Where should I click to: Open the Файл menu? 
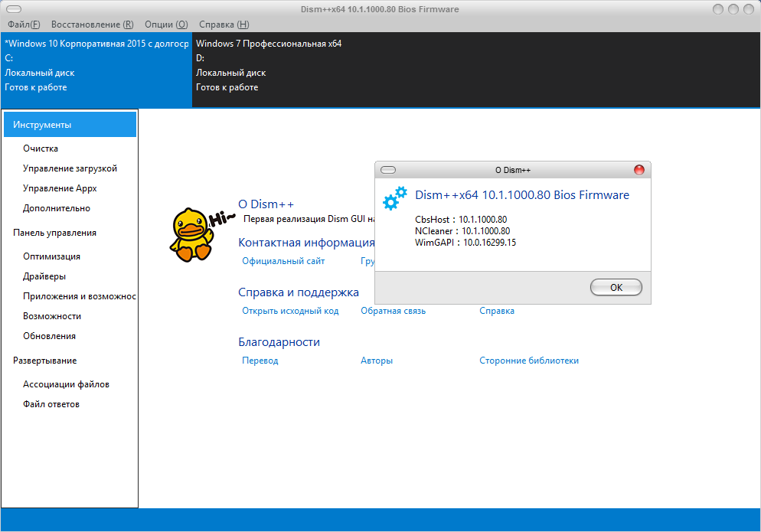coord(24,24)
